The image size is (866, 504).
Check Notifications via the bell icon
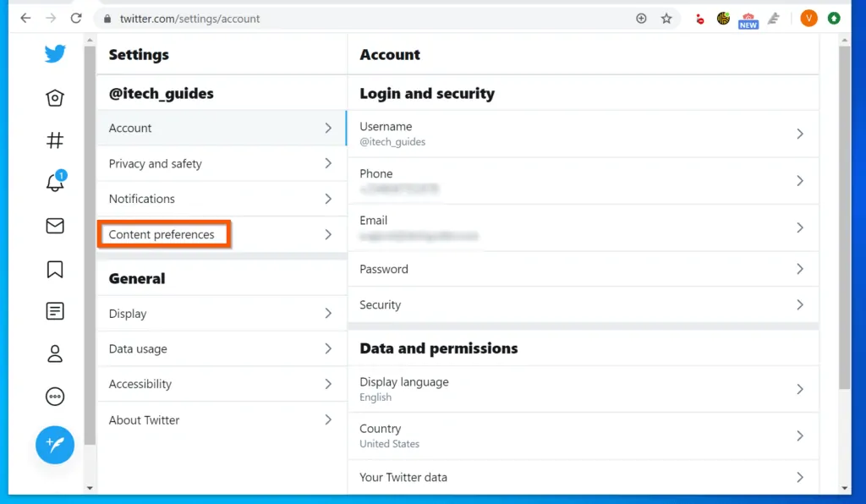pyautogui.click(x=54, y=183)
